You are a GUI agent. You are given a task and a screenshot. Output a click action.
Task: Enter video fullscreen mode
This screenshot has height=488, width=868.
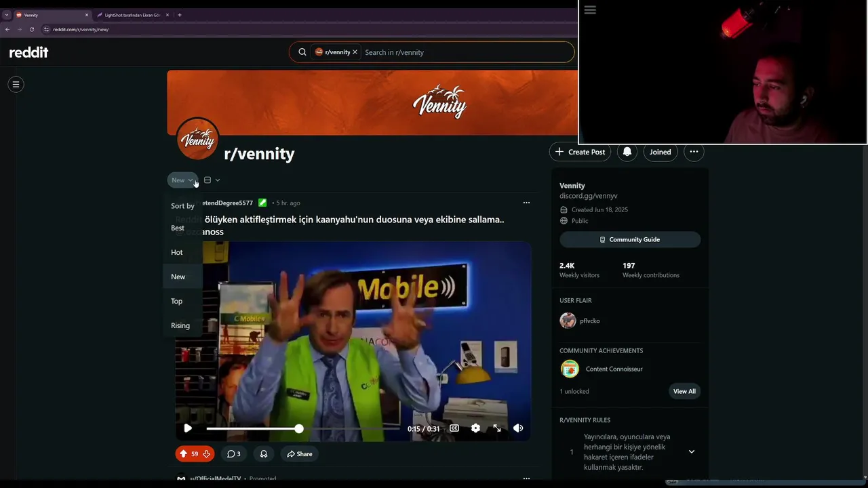click(x=497, y=428)
